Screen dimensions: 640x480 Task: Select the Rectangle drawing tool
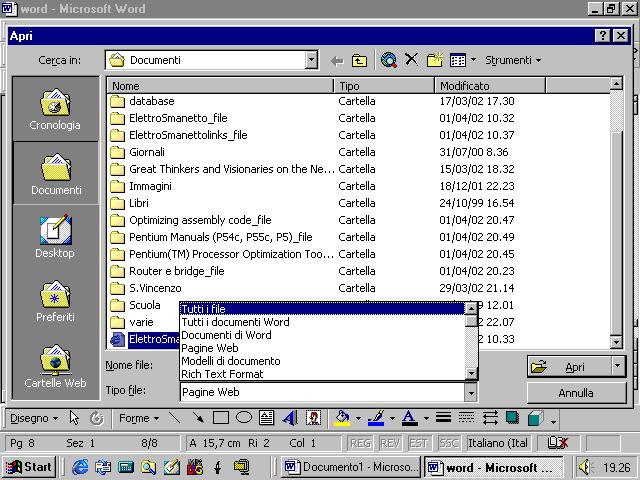coord(221,418)
